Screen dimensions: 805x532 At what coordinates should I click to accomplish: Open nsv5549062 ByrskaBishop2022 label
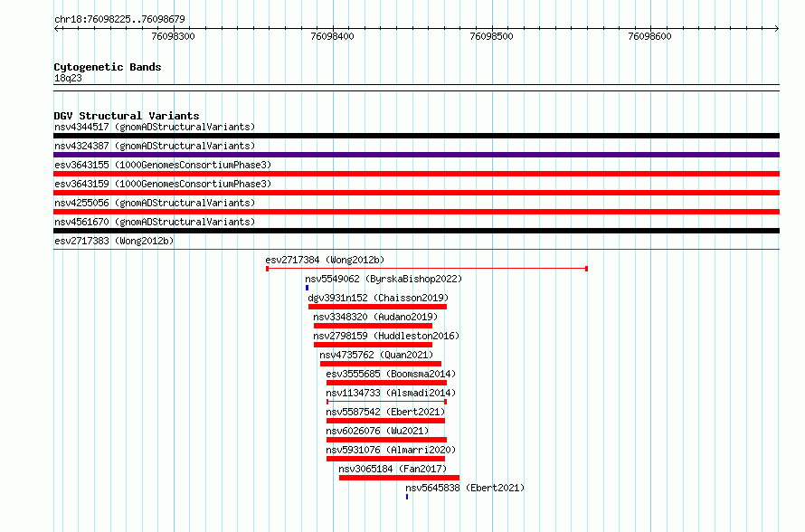point(384,279)
